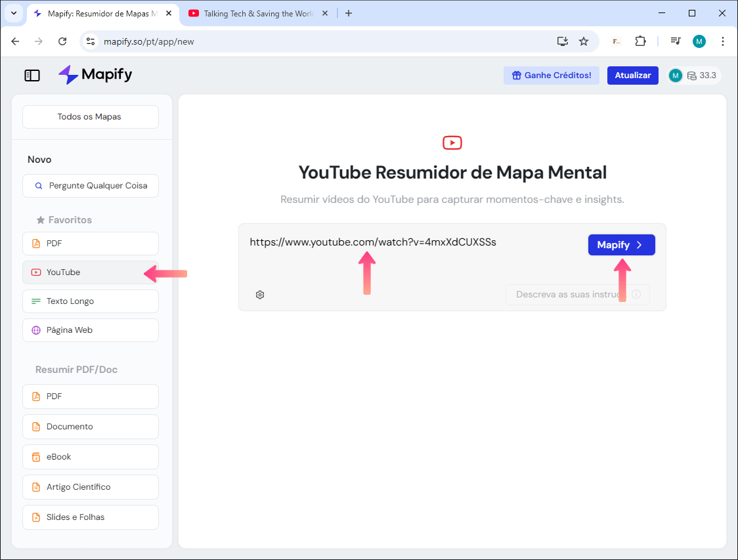The height and width of the screenshot is (560, 738).
Task: Select YouTube in the sidebar
Action: click(91, 272)
